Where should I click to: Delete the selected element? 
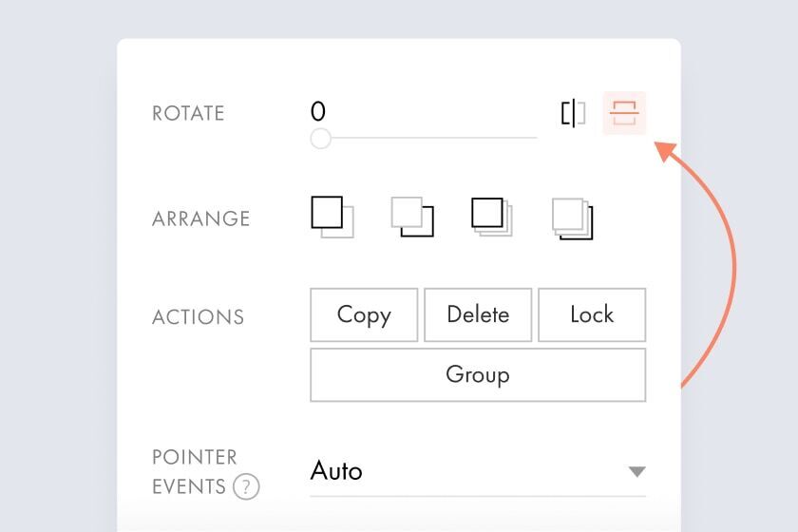[x=478, y=314]
